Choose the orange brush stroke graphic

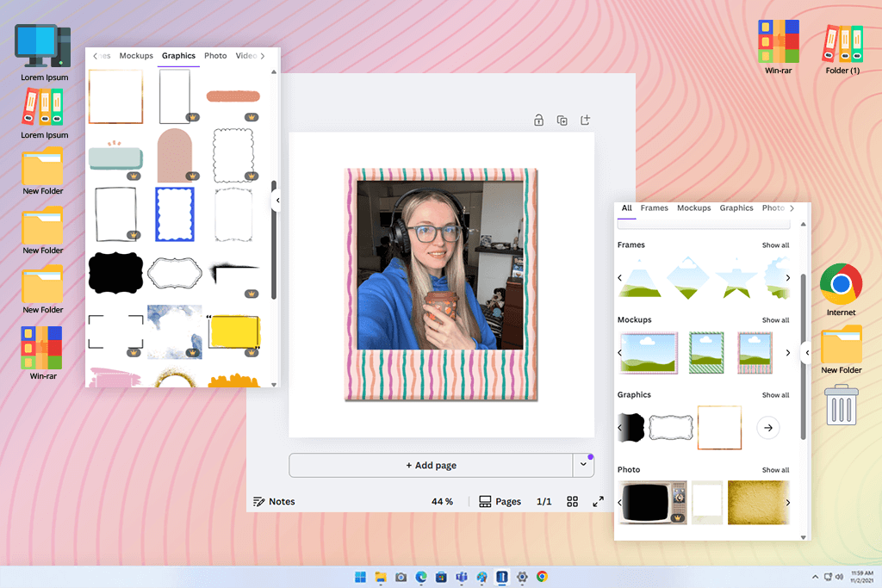point(233,96)
